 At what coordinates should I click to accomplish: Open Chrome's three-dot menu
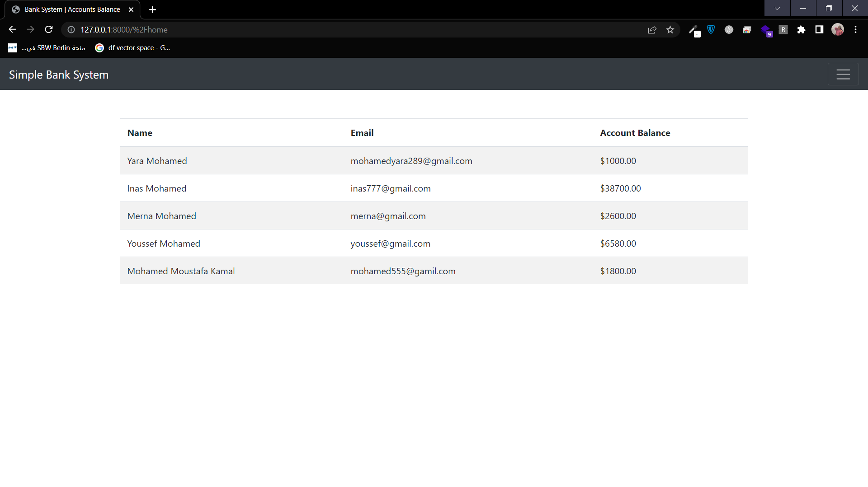[x=855, y=29]
